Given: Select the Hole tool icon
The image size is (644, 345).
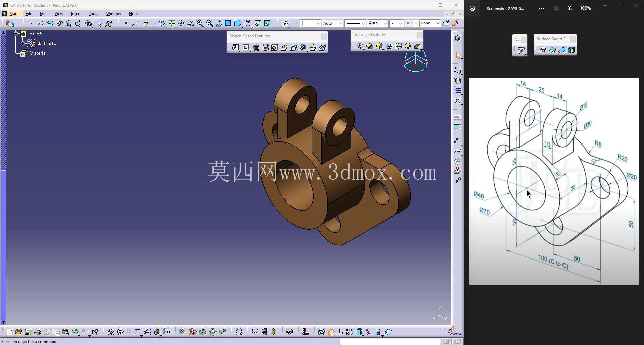Looking at the screenshot, I should pos(274,47).
